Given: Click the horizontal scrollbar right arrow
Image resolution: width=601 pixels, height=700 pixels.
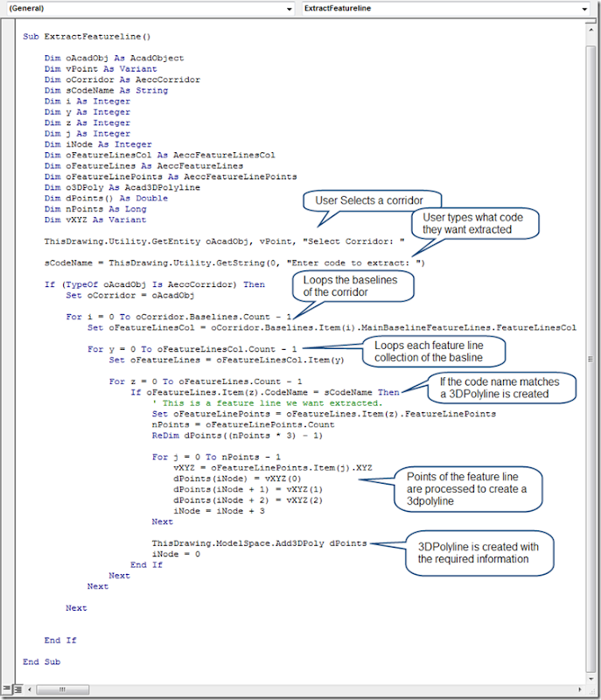Looking at the screenshot, I should tap(580, 689).
